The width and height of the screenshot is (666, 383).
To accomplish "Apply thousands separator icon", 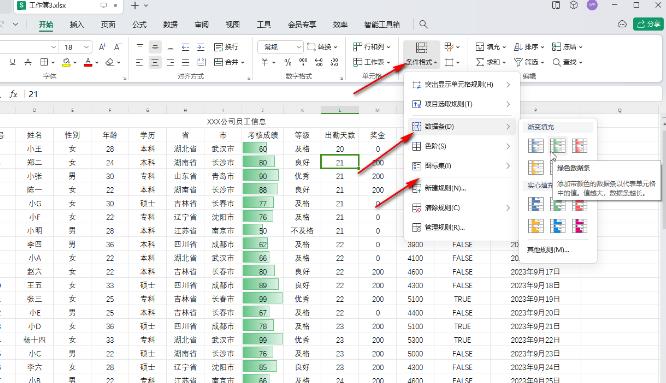I will tap(303, 62).
